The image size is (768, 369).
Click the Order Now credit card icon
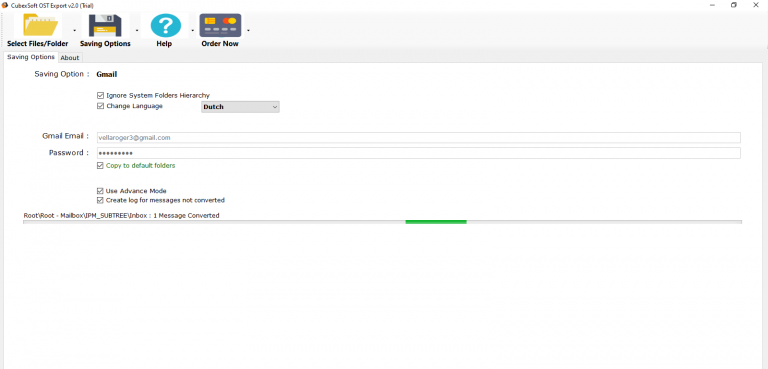220,25
